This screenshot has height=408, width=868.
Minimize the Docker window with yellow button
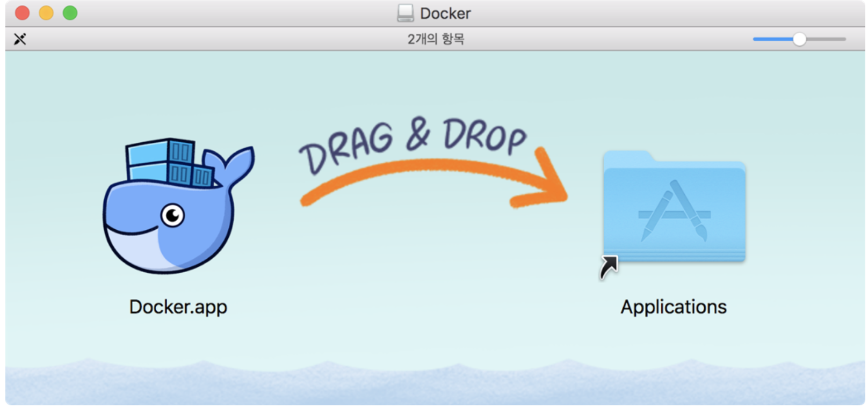click(x=46, y=13)
